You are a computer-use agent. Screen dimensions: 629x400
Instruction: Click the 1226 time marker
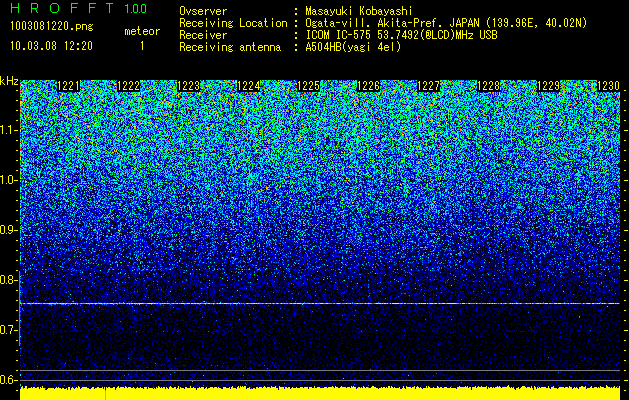369,86
